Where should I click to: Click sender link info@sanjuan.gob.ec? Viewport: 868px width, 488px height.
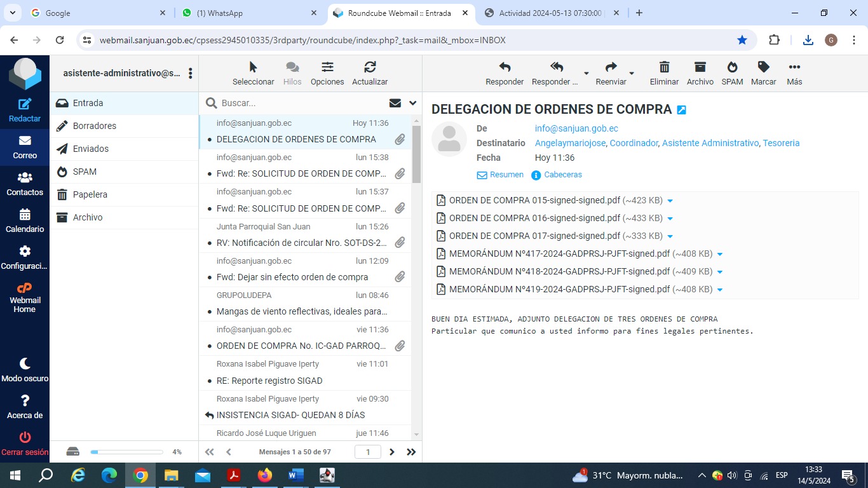point(576,128)
